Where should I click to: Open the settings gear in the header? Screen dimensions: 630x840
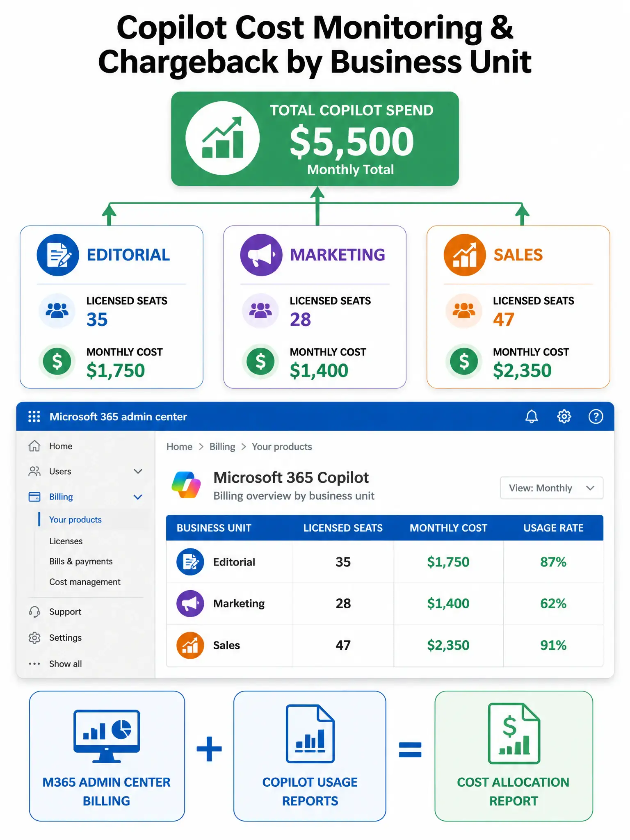coord(564,417)
